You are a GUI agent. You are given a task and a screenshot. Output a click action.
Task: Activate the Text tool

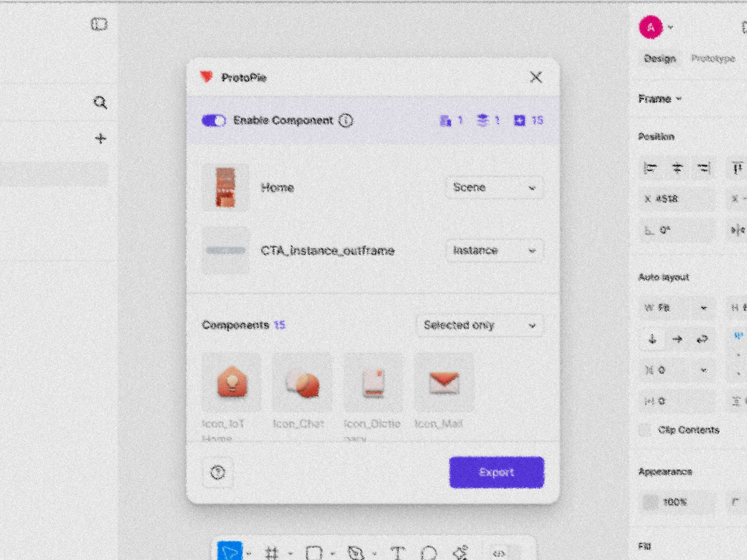(397, 553)
